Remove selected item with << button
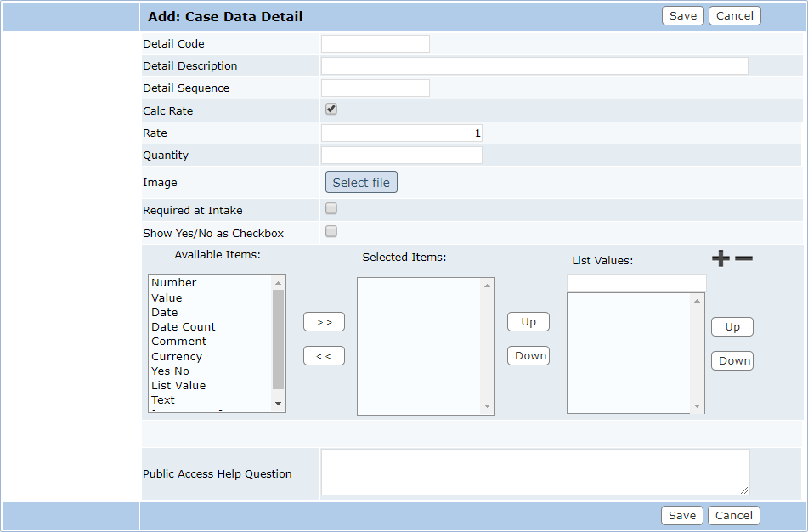 324,356
